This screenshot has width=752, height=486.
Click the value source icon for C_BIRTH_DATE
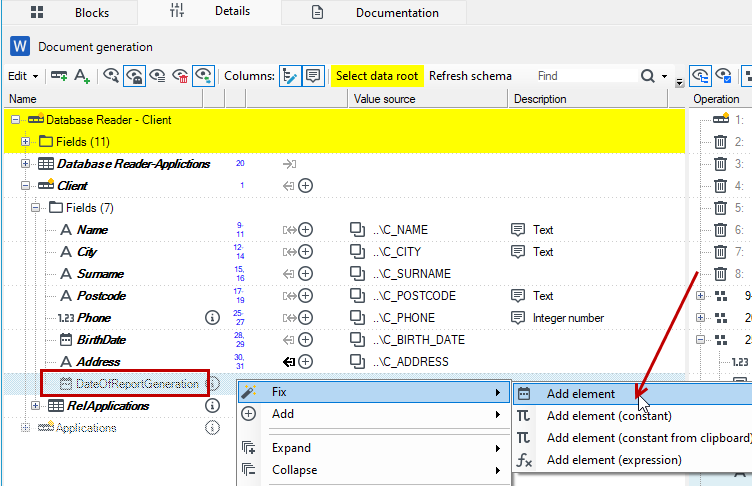(357, 340)
